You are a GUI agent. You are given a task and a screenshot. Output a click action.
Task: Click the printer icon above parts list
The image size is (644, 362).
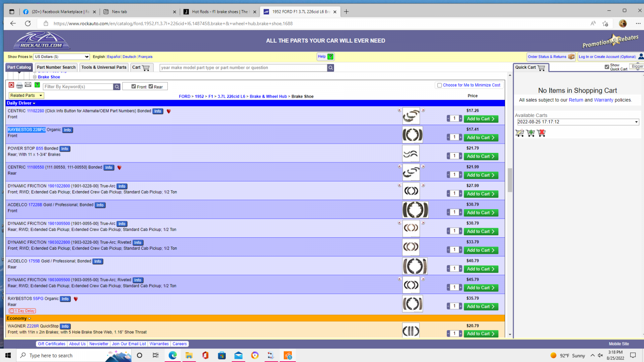tap(19, 85)
